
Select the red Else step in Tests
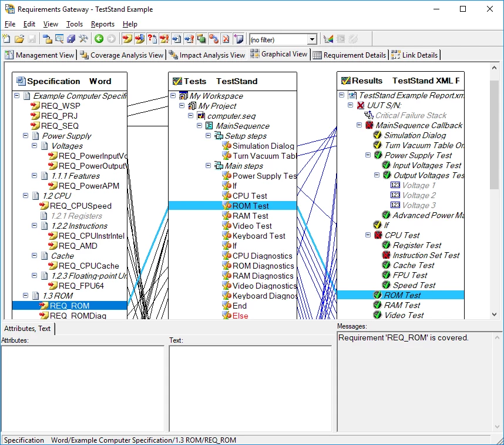(240, 316)
